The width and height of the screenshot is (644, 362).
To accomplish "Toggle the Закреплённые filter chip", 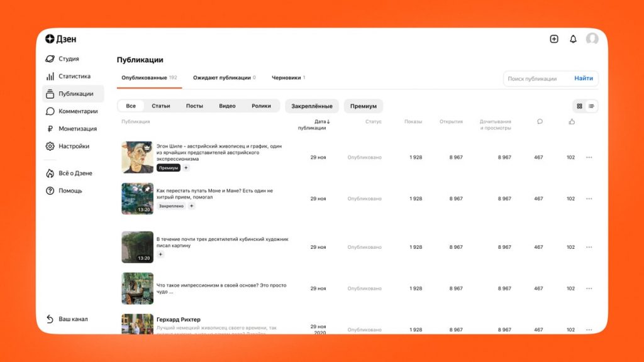I will click(312, 106).
